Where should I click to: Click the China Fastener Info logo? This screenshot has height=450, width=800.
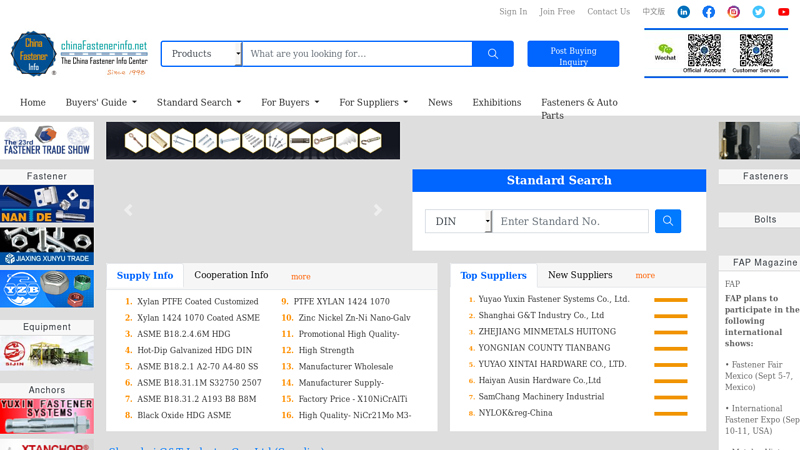(x=79, y=54)
